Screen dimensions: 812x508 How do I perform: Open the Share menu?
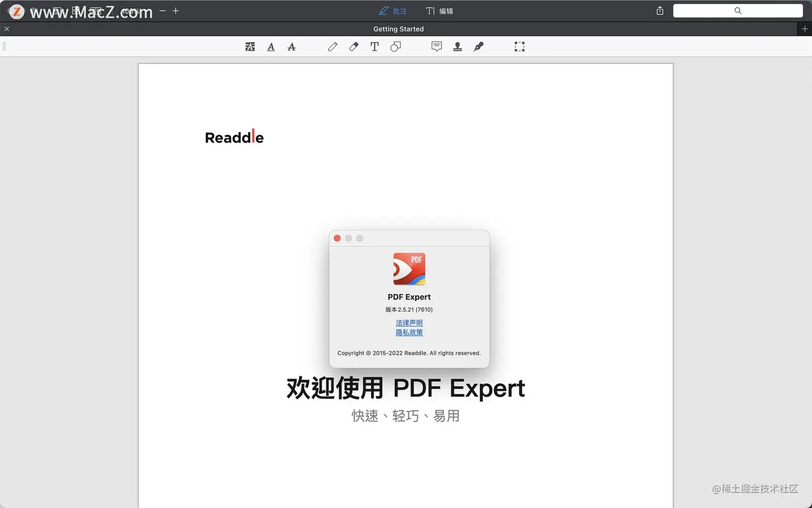click(659, 10)
